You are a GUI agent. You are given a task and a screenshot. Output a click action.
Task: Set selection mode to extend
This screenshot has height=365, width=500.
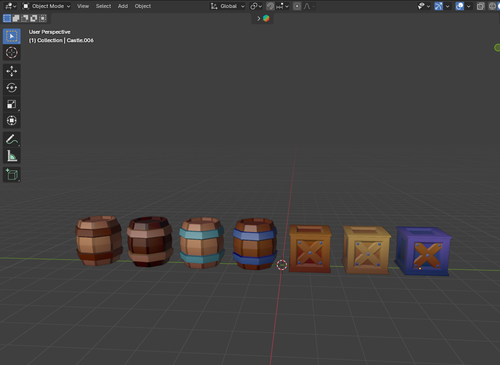click(16, 18)
